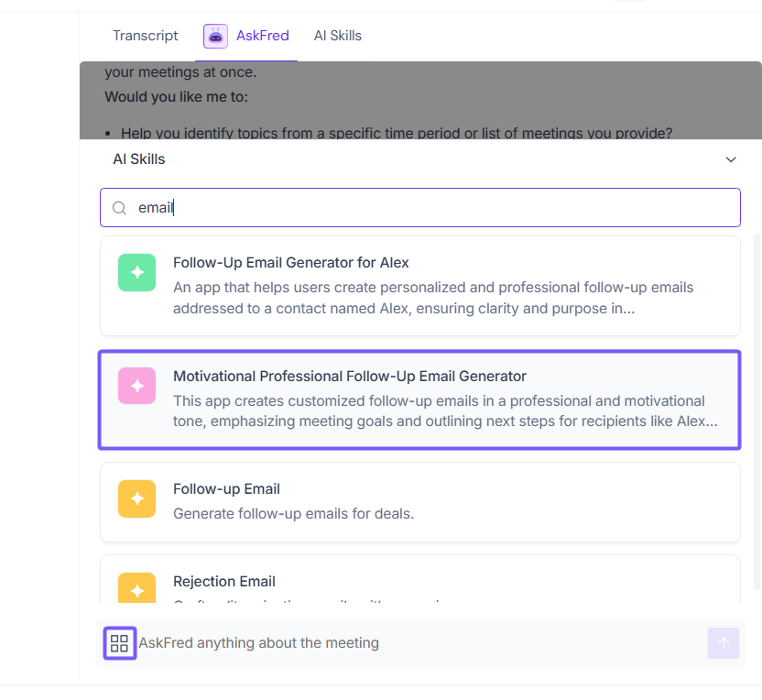
Task: Click the Rejection Email skill icon
Action: [137, 587]
